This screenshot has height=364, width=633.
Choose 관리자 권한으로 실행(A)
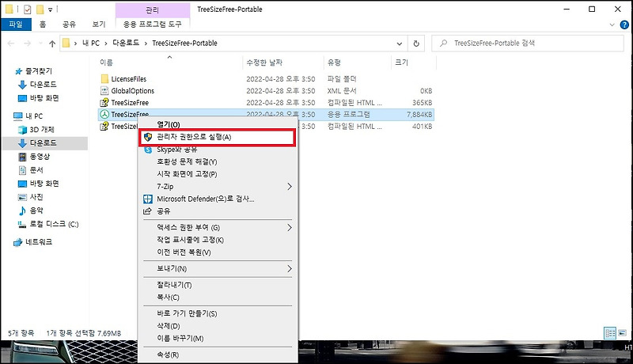coord(218,137)
